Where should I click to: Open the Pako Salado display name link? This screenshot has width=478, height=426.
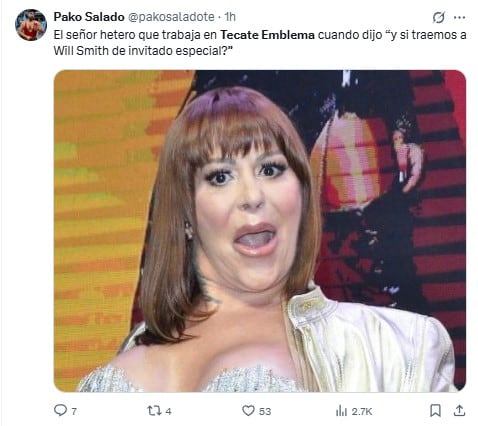click(89, 17)
